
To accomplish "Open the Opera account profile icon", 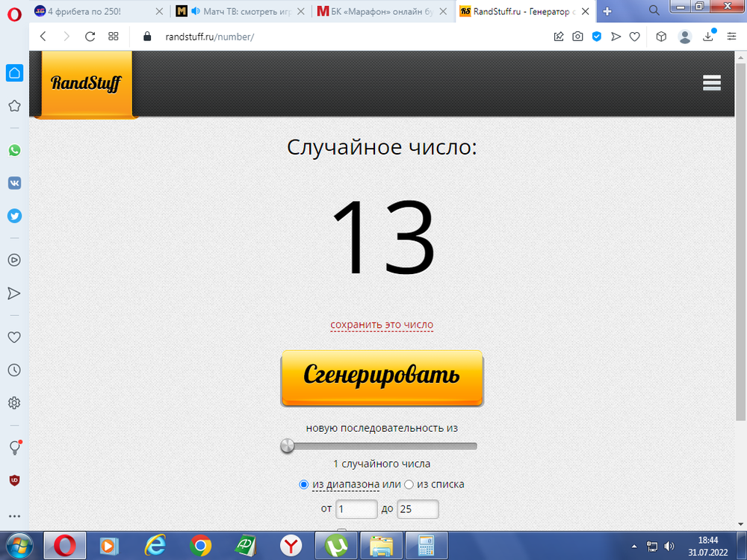I will (x=684, y=37).
